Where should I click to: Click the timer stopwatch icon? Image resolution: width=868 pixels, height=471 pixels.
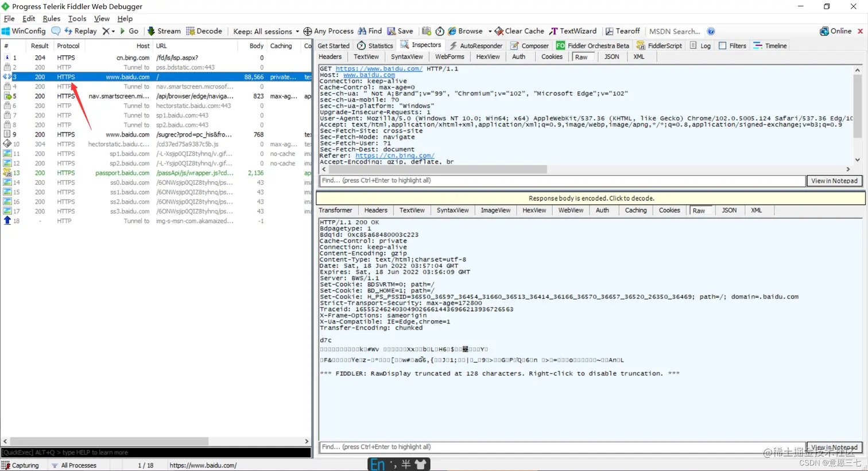[440, 31]
